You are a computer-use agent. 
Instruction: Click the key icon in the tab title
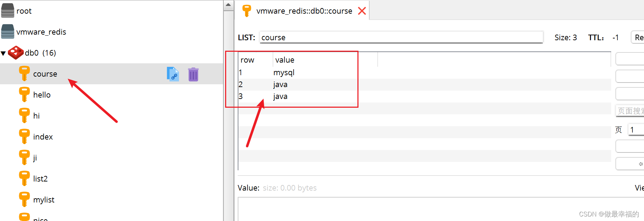(247, 11)
